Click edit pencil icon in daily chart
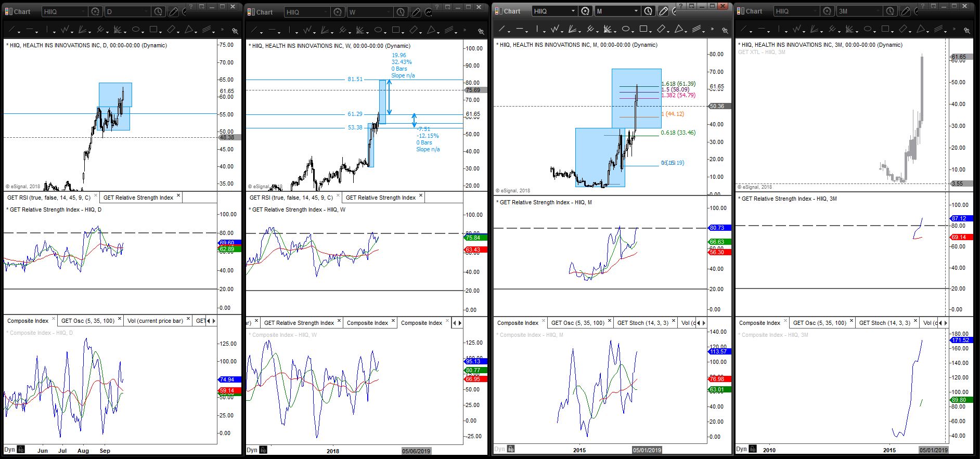 [173, 11]
